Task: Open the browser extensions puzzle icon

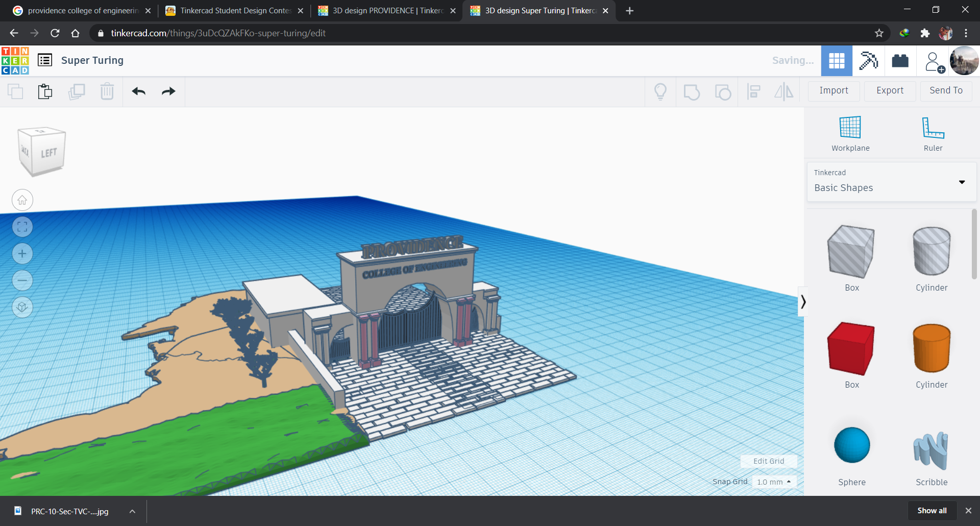Action: 925,33
